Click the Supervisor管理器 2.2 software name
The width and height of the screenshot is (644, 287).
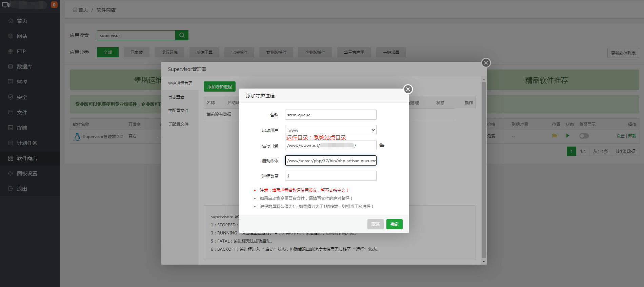[x=103, y=136]
